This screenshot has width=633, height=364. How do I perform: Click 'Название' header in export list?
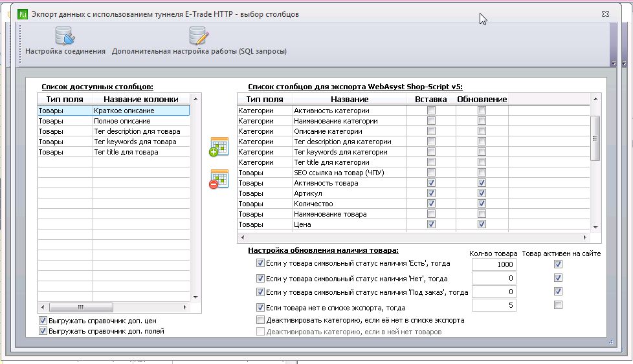(x=350, y=99)
